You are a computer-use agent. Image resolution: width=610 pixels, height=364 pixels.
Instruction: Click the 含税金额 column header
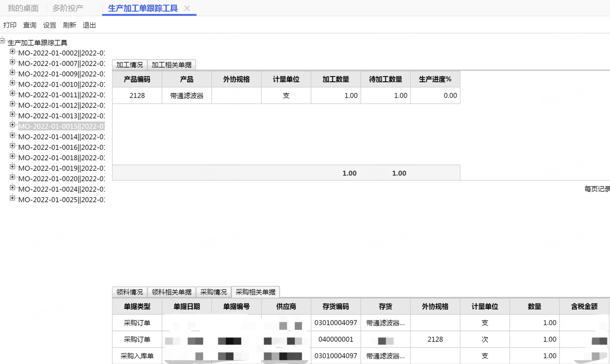(x=584, y=306)
